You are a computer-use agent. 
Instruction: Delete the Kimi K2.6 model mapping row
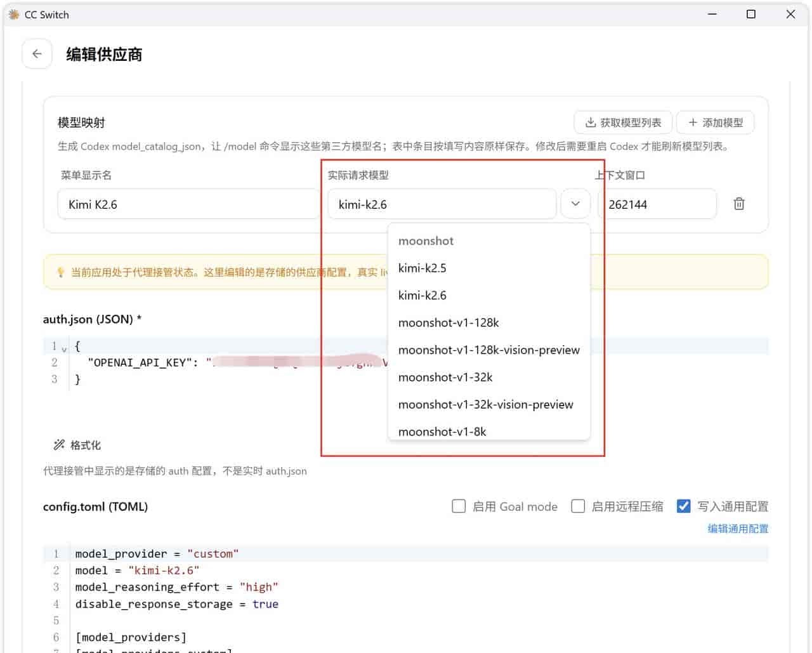coord(739,204)
